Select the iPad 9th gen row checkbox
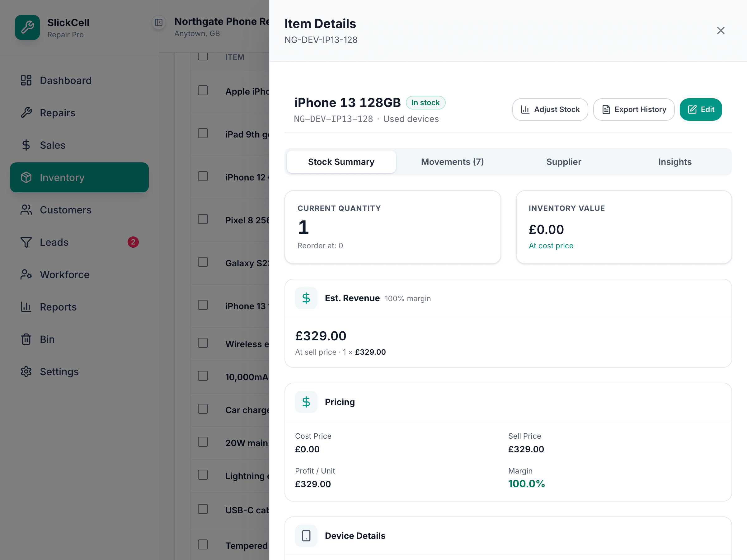The height and width of the screenshot is (560, 747). click(x=203, y=133)
